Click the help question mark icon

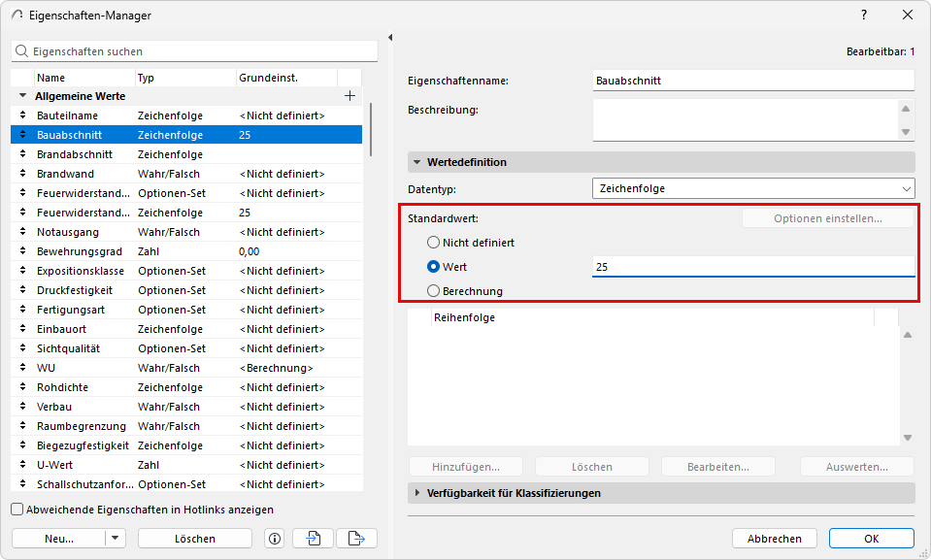[864, 16]
